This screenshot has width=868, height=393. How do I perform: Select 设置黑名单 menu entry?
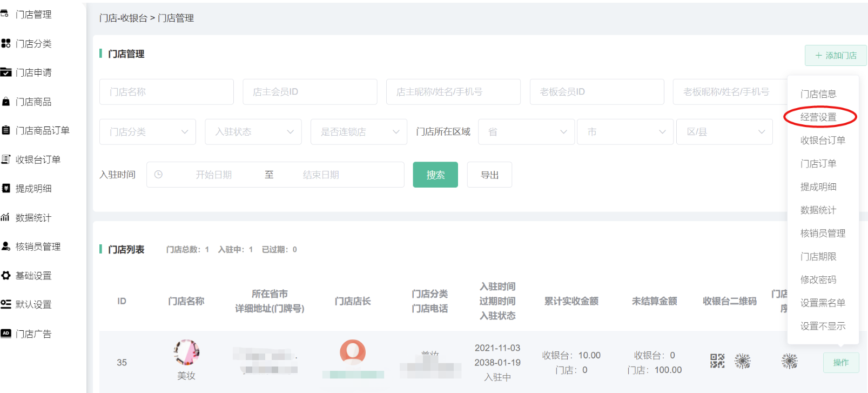(x=823, y=303)
